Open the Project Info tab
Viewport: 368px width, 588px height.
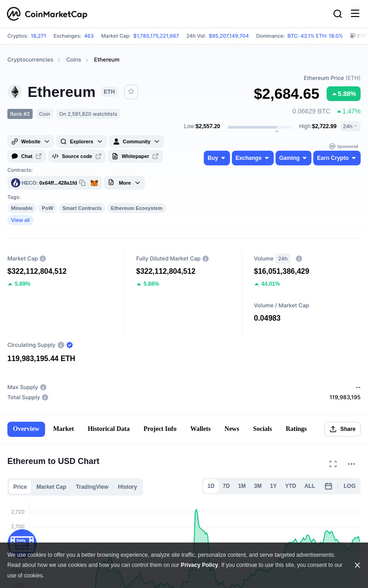(160, 429)
